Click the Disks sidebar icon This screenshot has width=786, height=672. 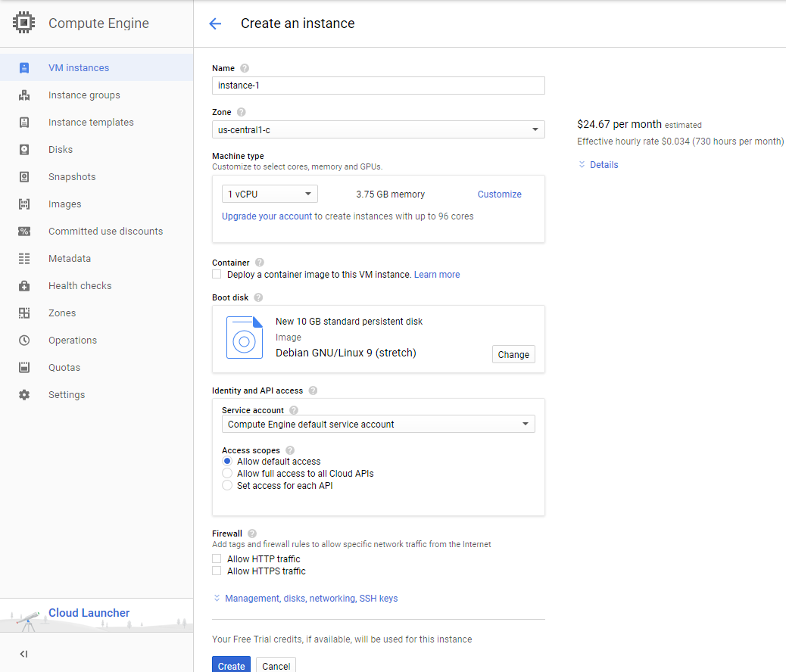tap(24, 149)
